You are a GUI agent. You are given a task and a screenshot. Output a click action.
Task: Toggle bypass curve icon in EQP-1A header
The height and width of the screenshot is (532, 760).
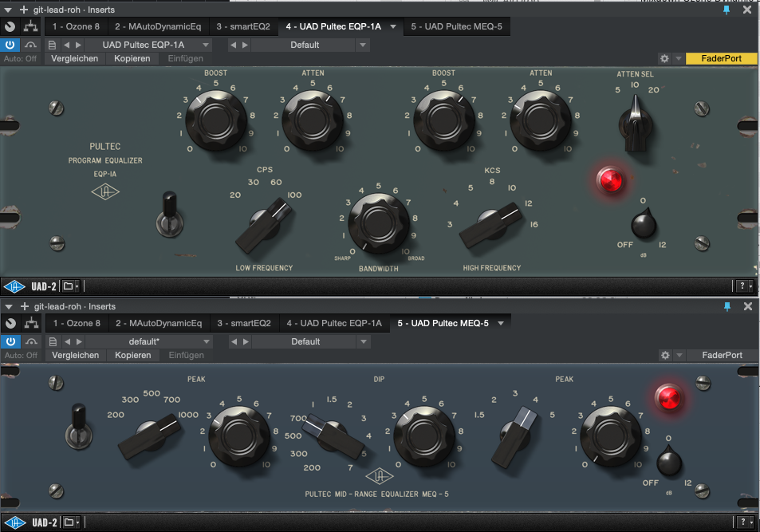pos(30,45)
